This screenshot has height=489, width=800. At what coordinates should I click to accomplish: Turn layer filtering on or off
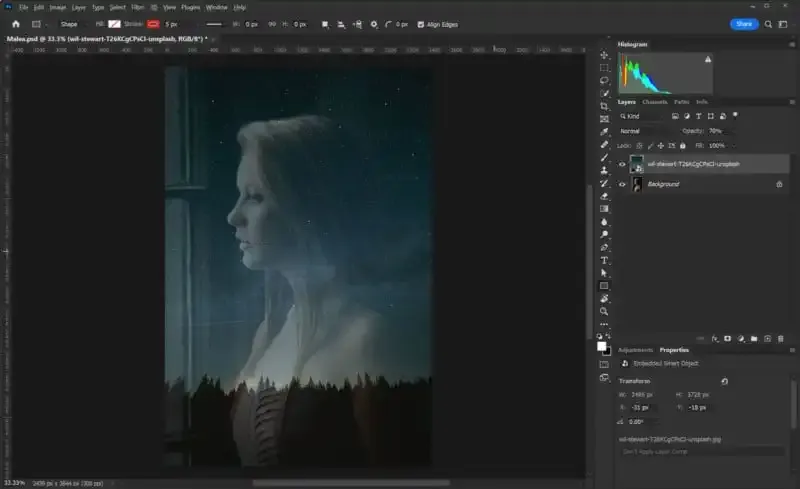click(x=735, y=115)
